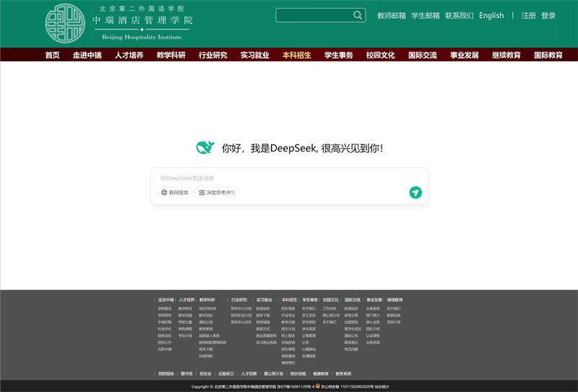
Task: Open 行业研究 in the navigation bar
Action: coord(213,55)
